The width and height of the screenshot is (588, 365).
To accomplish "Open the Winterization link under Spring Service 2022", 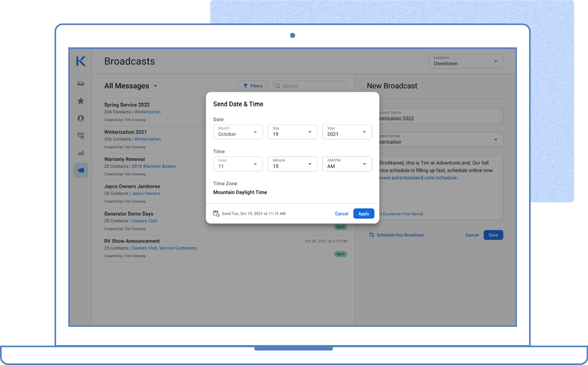I will click(147, 112).
